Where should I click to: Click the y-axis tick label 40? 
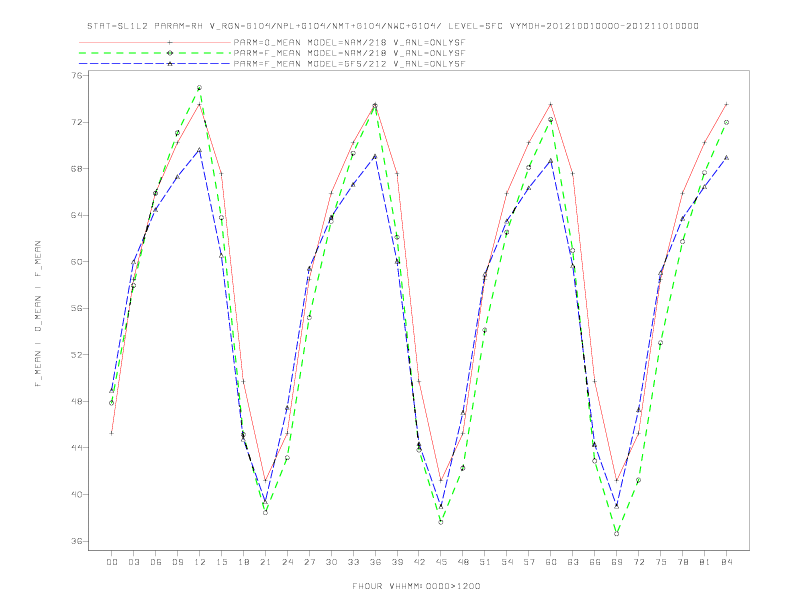pos(79,494)
